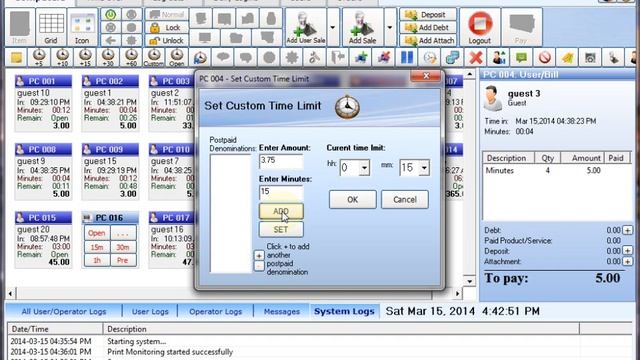The image size is (640, 360).
Task: Click the Description column header in bill
Action: (508, 158)
